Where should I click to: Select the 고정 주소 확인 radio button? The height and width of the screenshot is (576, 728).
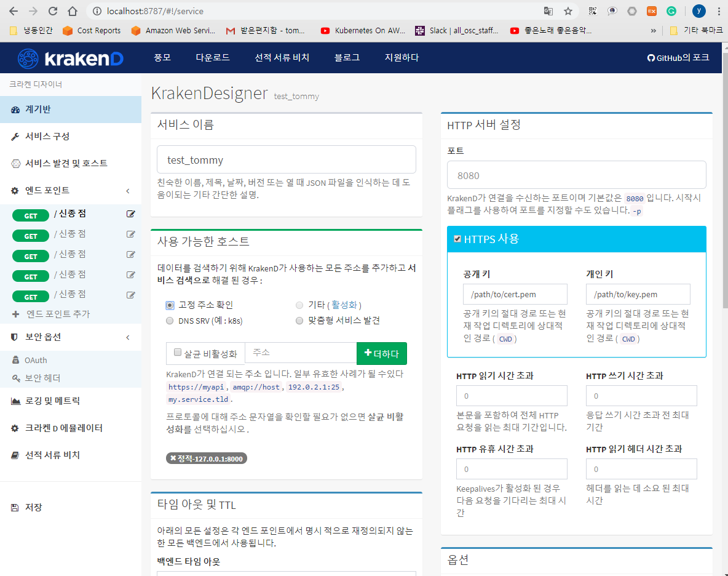click(x=170, y=305)
